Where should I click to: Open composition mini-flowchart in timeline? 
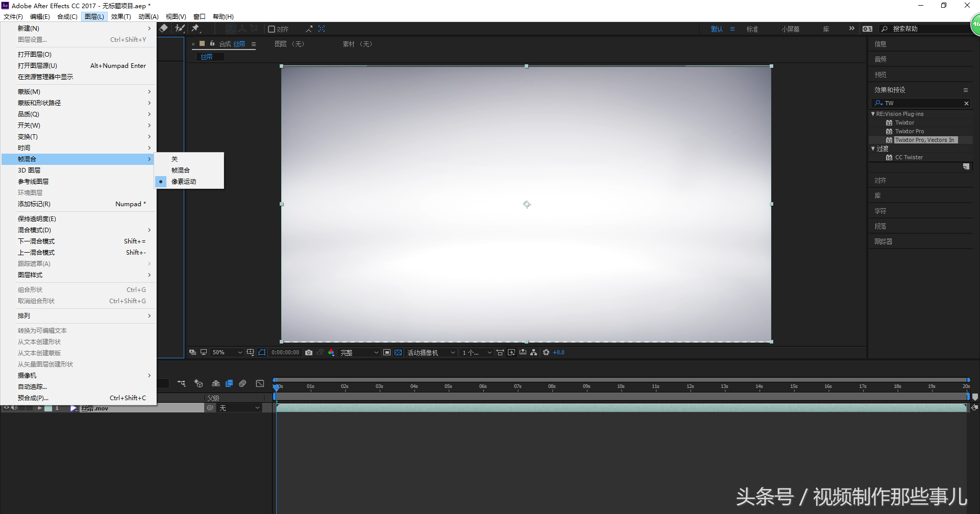pyautogui.click(x=181, y=383)
